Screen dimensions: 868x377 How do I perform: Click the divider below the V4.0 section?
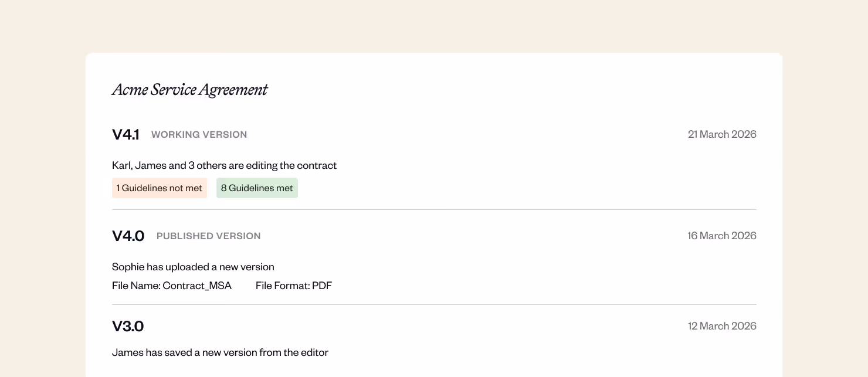pos(434,304)
